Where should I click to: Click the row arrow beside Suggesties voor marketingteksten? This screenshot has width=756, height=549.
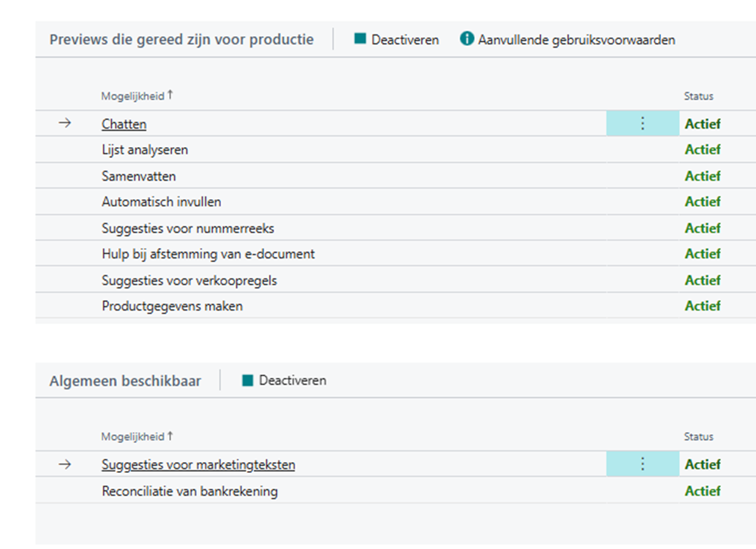click(65, 464)
